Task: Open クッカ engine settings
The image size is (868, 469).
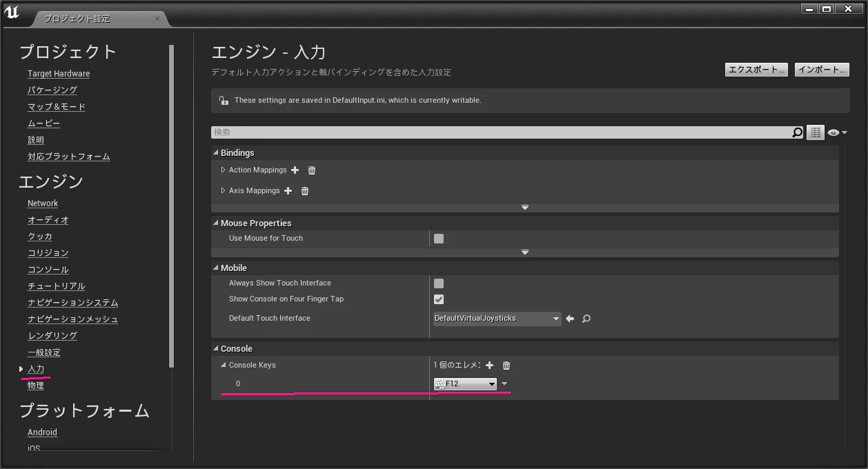Action: tap(40, 237)
